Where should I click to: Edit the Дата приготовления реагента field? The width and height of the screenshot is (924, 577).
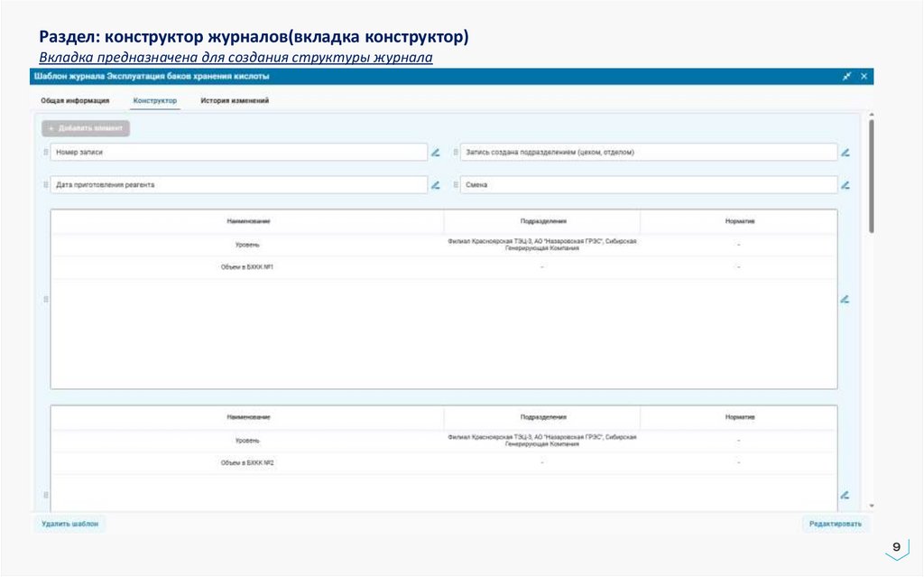point(435,185)
